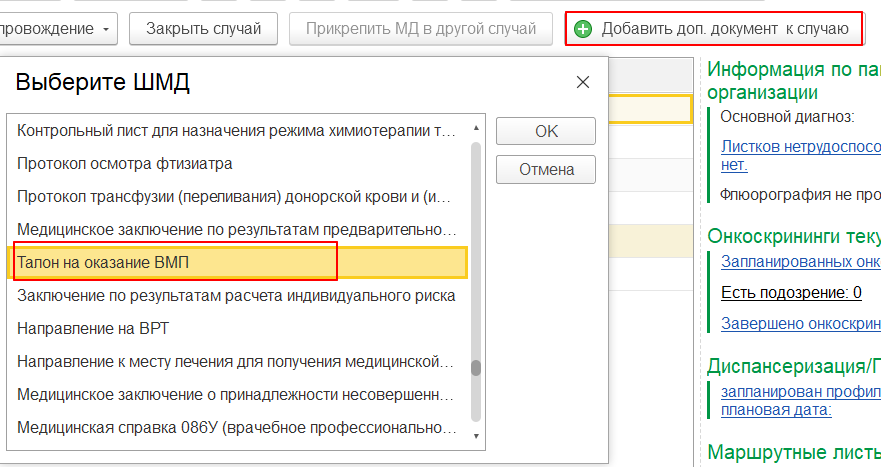This screenshot has width=881, height=467.
Task: Select Медицинская справка 086У item
Action: coord(237,428)
